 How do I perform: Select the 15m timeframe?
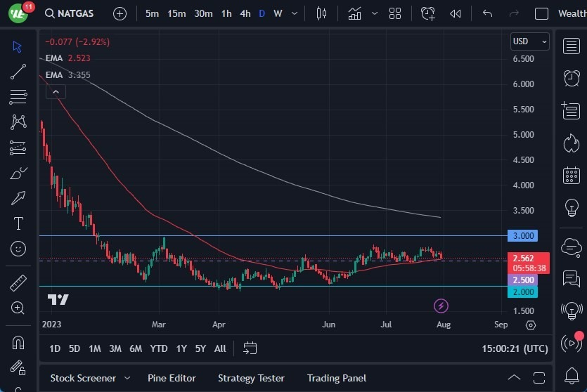click(x=176, y=14)
